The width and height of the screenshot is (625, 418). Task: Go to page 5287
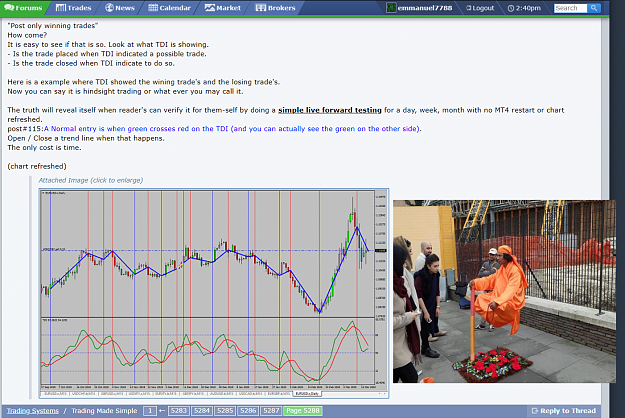pos(271,411)
